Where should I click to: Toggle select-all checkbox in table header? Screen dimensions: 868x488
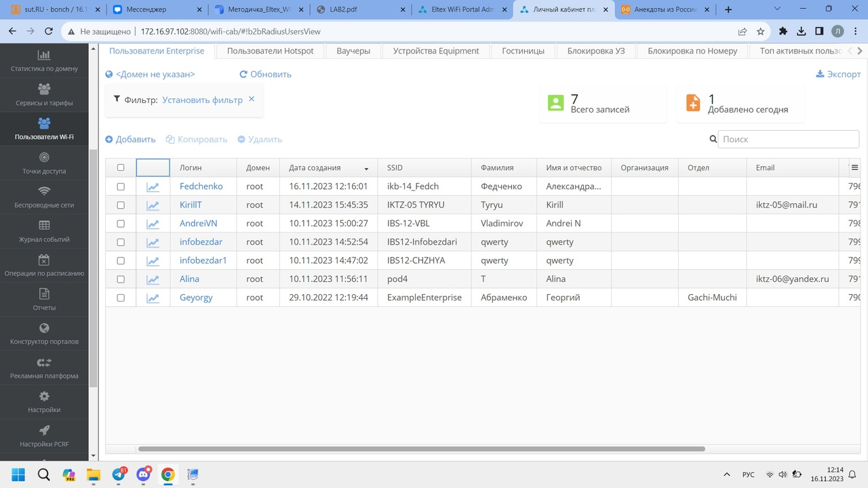121,167
